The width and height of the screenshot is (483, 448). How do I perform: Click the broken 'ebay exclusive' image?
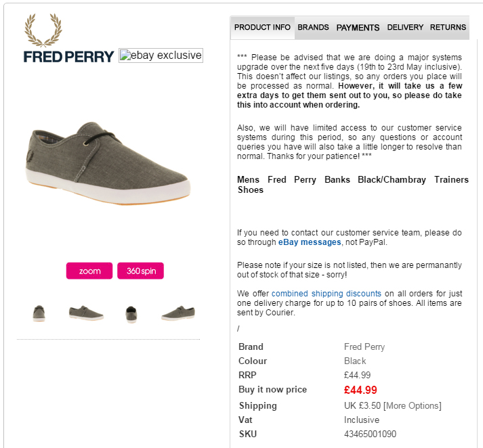[161, 55]
